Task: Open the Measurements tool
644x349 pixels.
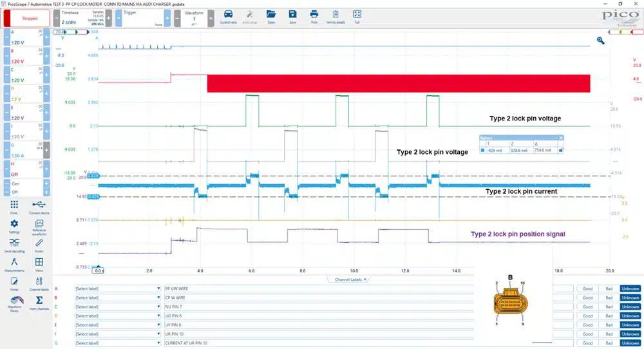Action: coord(14,265)
